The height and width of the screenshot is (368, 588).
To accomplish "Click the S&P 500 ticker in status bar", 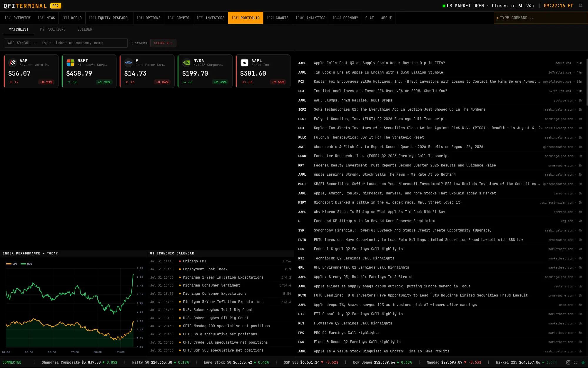I will click(x=311, y=362).
